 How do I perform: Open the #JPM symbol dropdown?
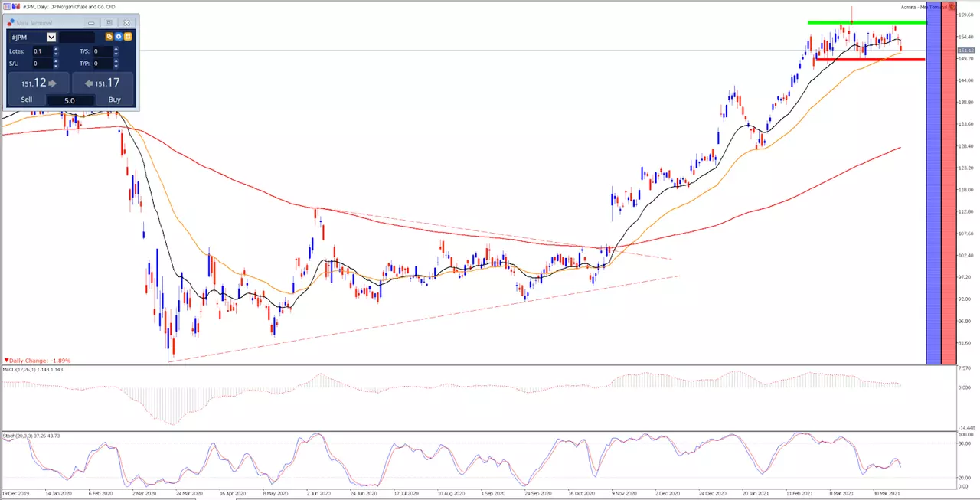point(51,37)
